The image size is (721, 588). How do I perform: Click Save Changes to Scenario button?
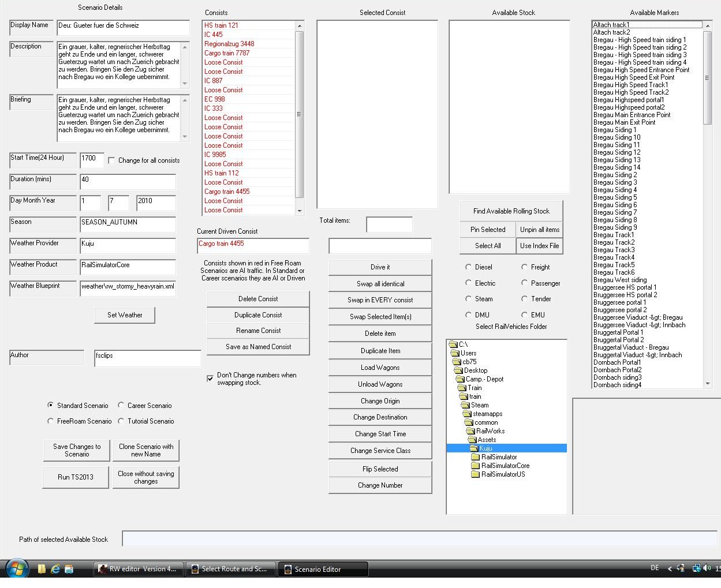coord(76,450)
